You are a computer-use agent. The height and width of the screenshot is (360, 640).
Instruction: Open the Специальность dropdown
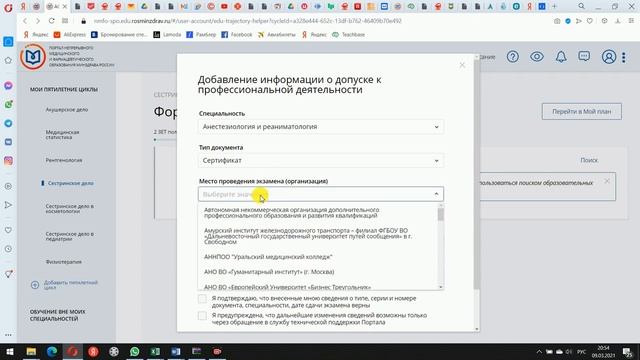(321, 127)
